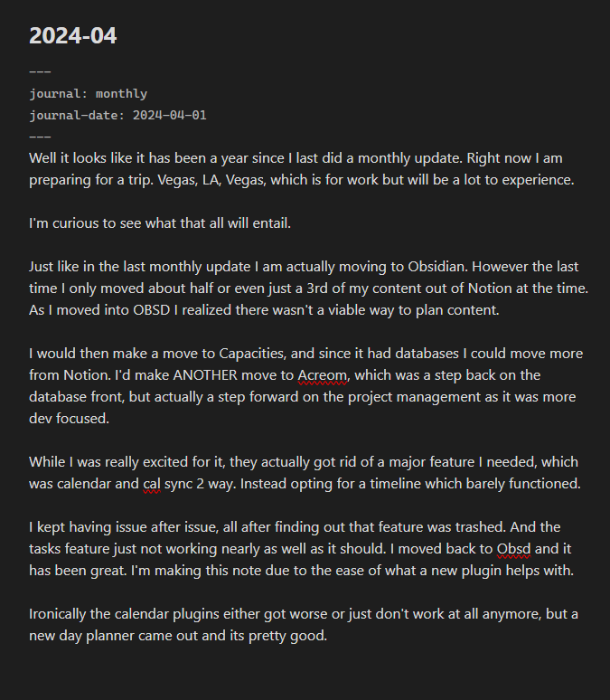Click the misspelled word "Obsd"

click(x=513, y=548)
